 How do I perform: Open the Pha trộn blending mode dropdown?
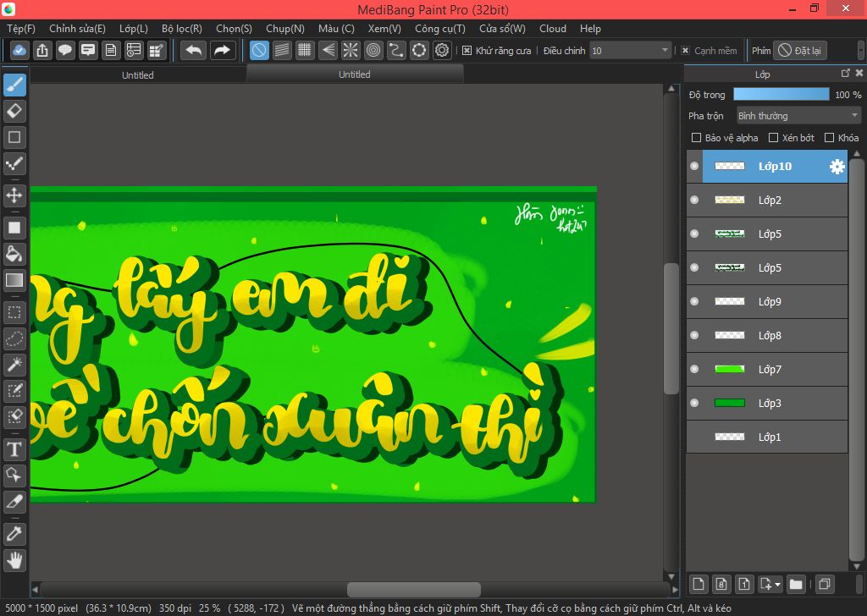coord(798,116)
